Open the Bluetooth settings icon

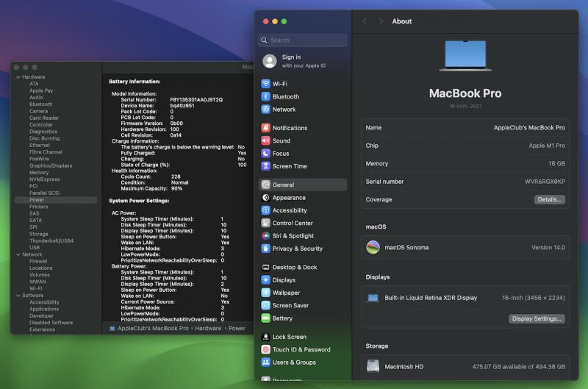pos(266,96)
